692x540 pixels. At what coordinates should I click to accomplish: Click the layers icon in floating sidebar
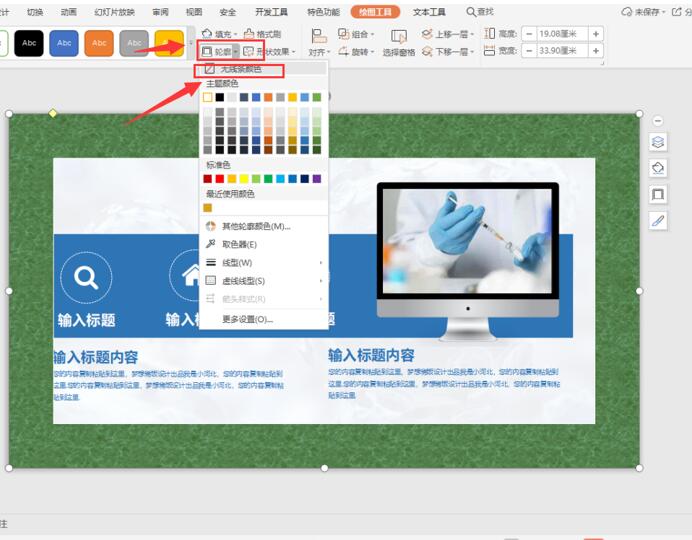point(658,143)
